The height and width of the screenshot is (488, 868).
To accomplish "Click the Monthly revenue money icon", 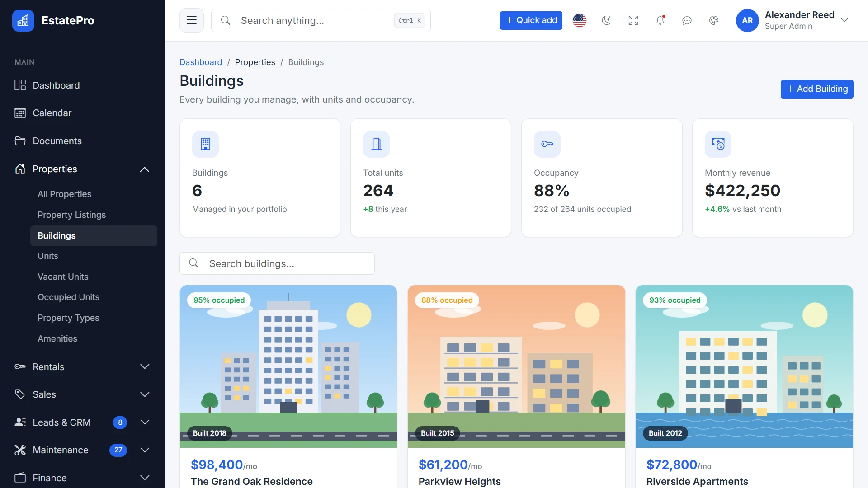I will point(718,144).
